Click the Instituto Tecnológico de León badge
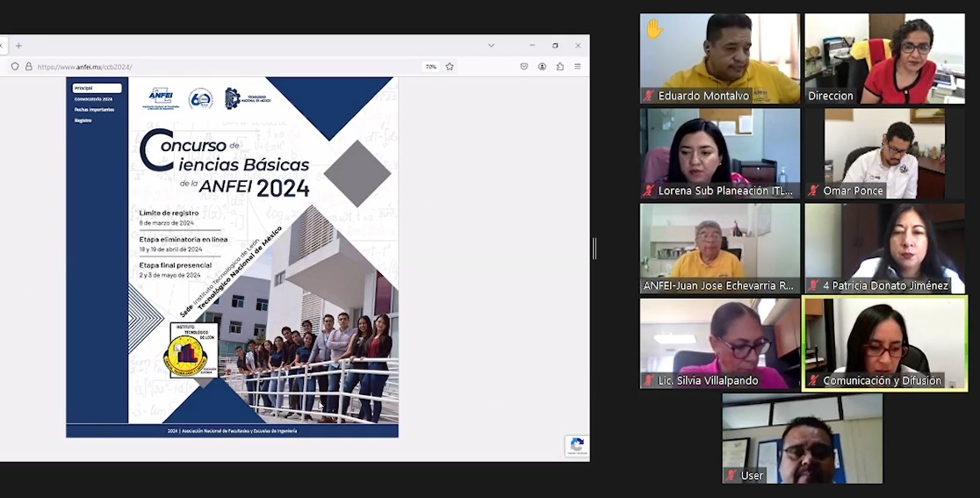This screenshot has width=980, height=498. [x=194, y=350]
